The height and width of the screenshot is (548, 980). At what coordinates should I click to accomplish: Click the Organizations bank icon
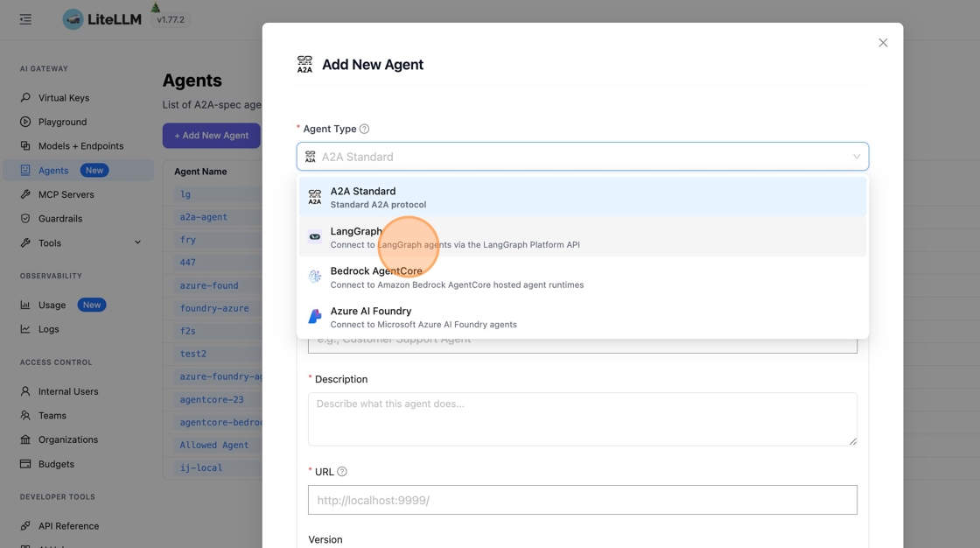point(25,439)
